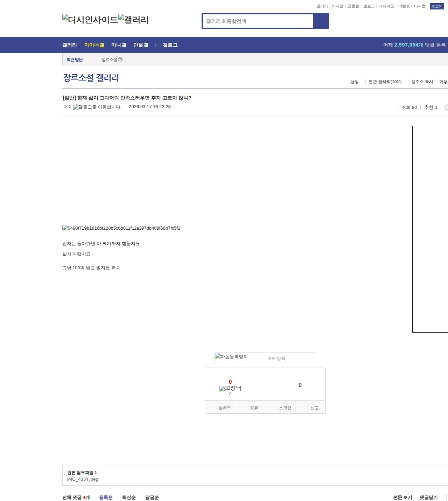Switch to the 마이너갤 tab

94,45
